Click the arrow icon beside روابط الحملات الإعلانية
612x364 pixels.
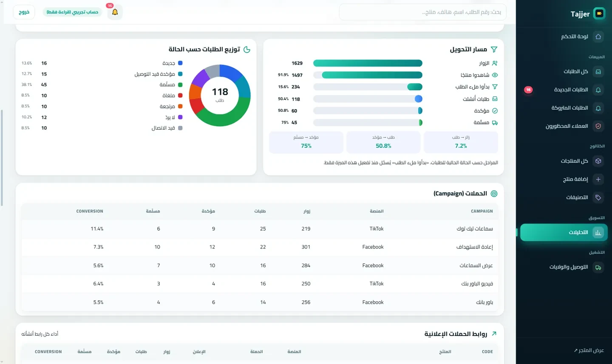tap(494, 334)
